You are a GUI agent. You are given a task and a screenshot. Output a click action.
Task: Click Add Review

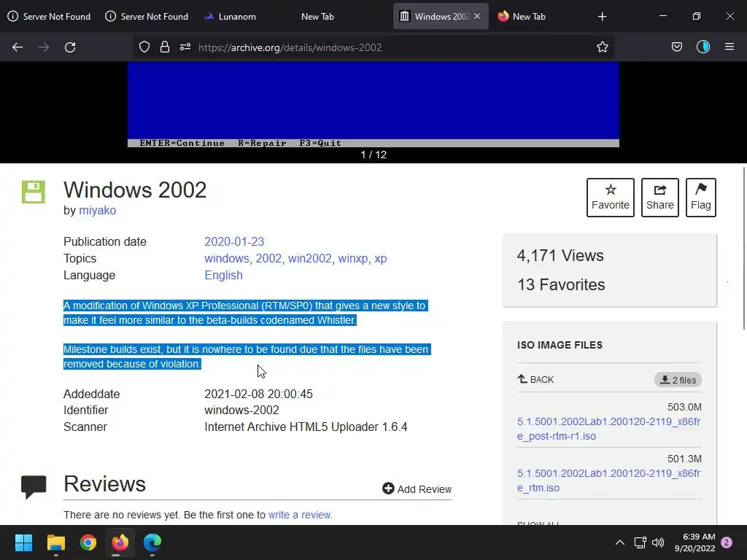click(x=417, y=489)
